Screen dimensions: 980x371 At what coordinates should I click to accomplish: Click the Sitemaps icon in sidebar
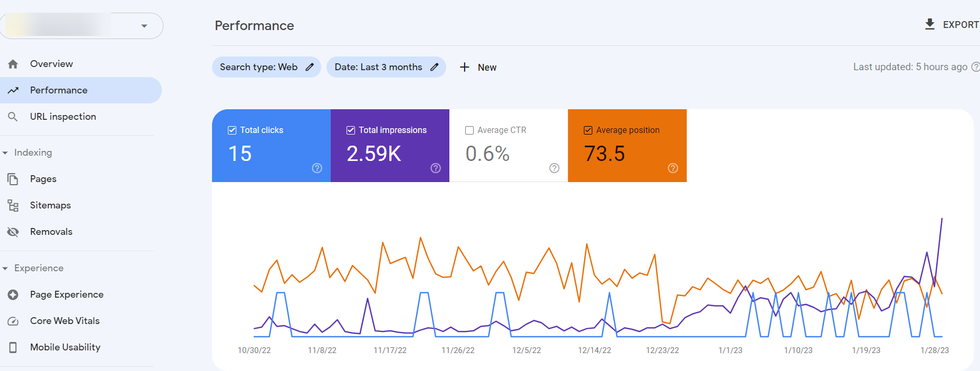point(13,205)
